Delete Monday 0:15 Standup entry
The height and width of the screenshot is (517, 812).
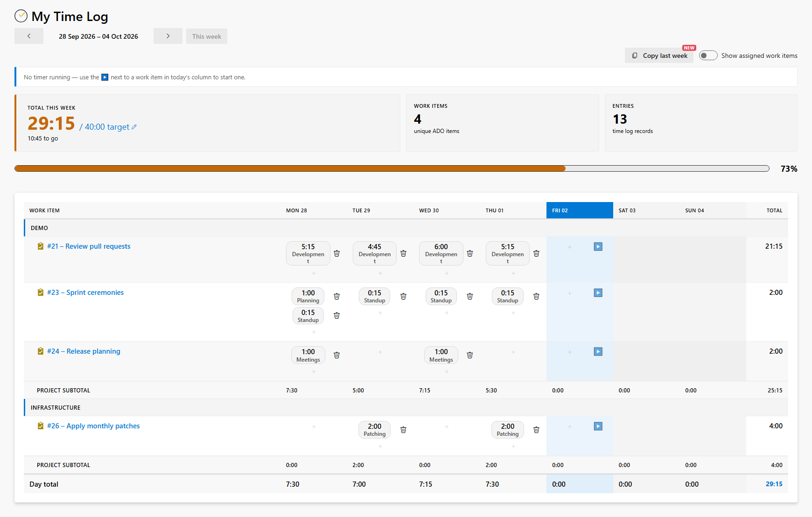336,316
